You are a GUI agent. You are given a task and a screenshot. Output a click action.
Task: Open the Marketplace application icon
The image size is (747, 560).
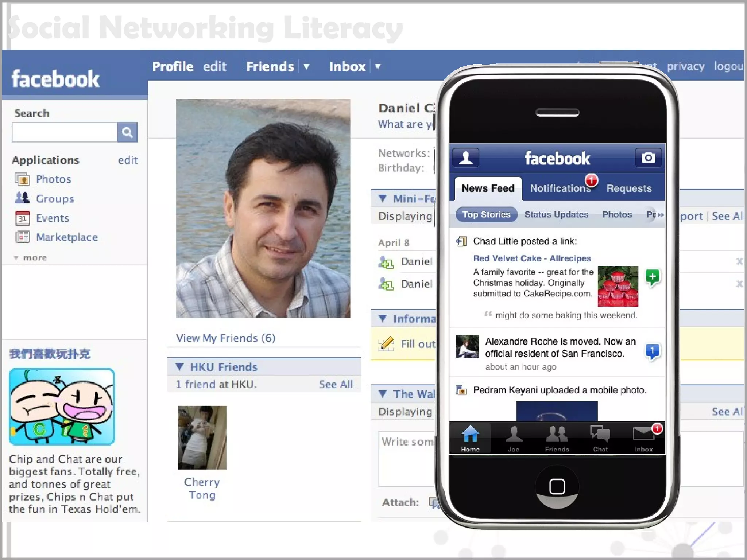point(22,237)
